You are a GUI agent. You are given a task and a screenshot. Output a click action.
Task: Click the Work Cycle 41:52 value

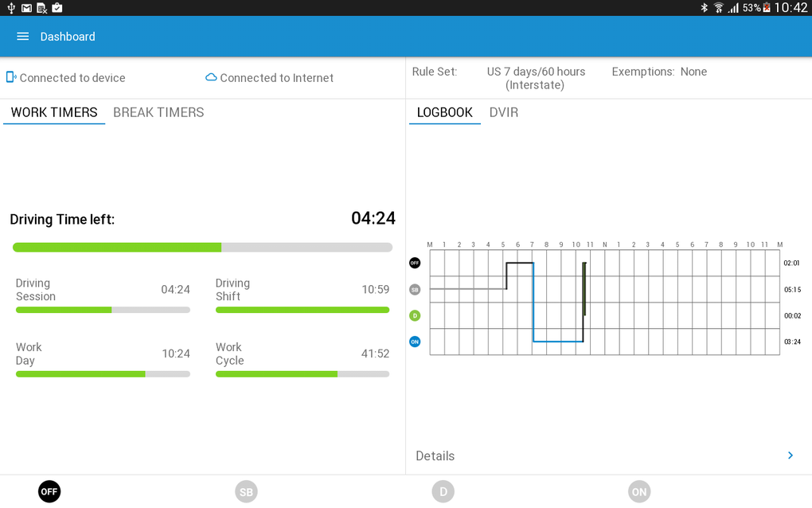375,354
